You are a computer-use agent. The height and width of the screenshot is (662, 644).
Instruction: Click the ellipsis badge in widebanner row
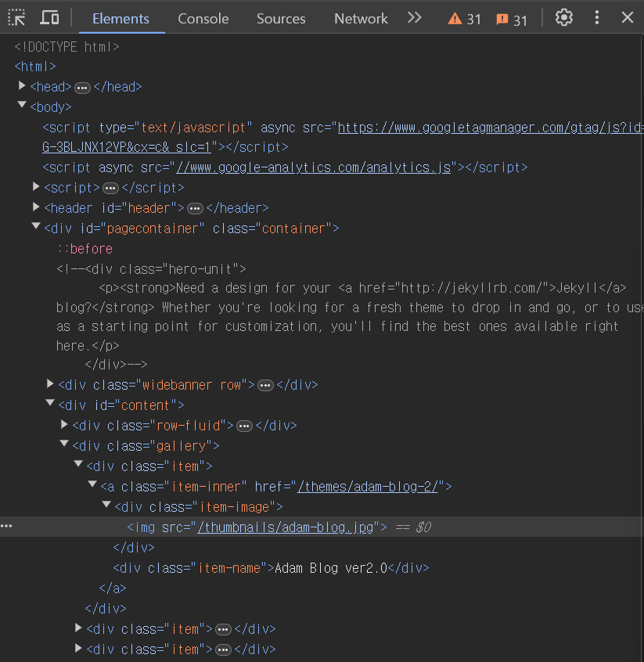pos(265,386)
